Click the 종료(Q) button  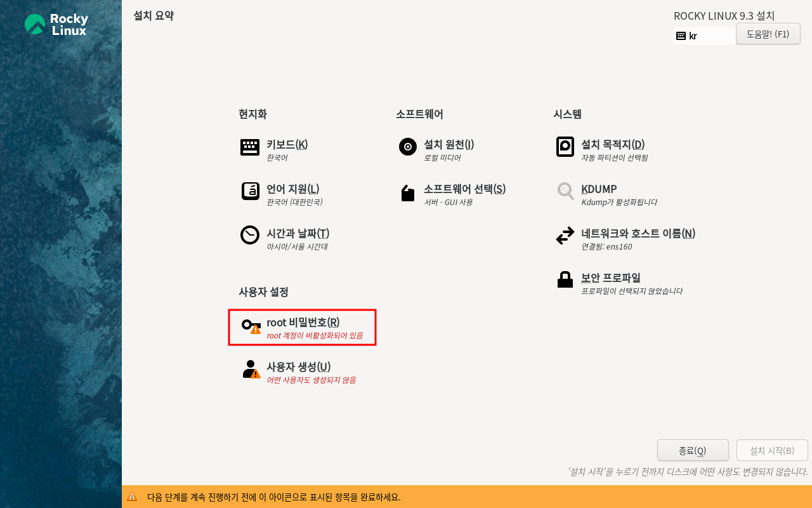tap(693, 450)
